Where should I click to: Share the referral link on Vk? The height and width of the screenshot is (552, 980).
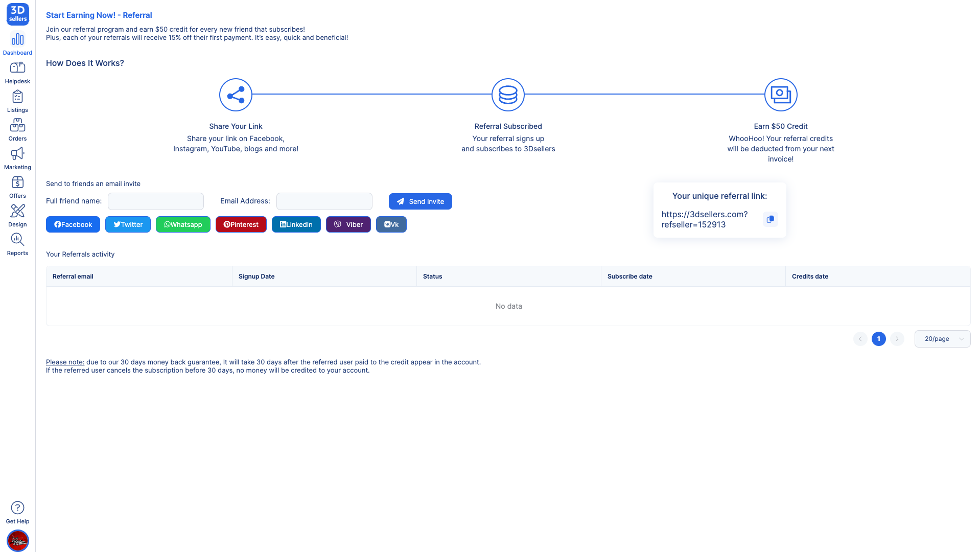tap(391, 224)
